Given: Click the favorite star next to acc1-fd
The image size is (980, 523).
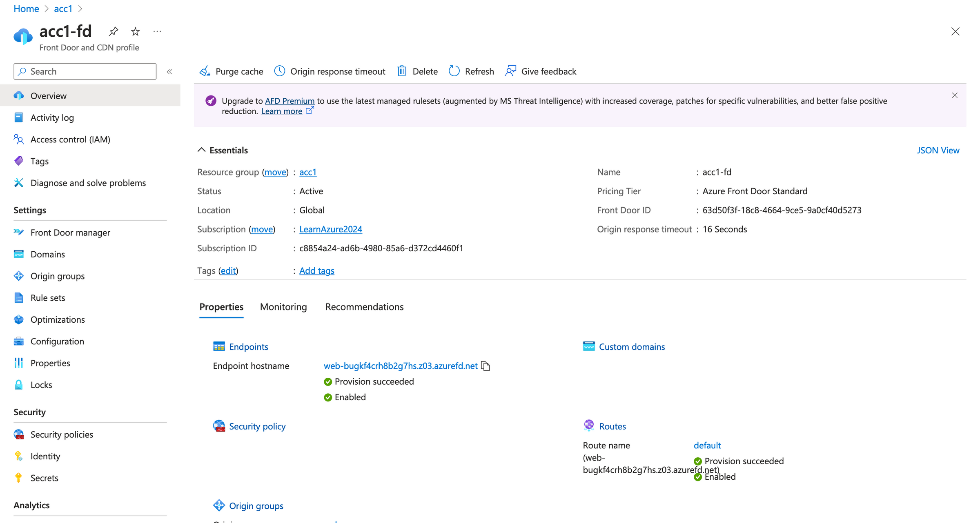Looking at the screenshot, I should tap(135, 31).
